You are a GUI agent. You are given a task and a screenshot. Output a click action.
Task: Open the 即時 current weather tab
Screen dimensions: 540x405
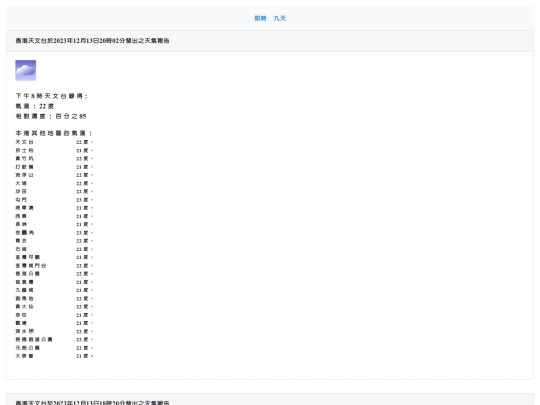tap(260, 18)
